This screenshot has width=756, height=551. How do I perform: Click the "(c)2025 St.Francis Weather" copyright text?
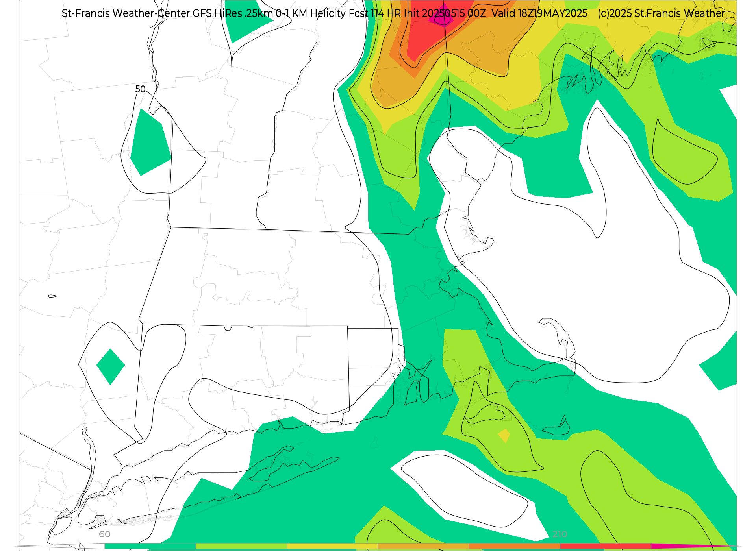(x=661, y=13)
